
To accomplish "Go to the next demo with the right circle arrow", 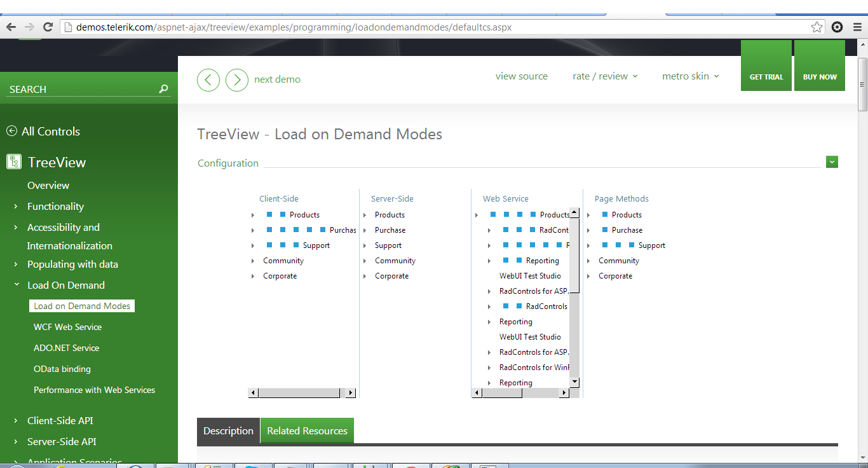I will [x=237, y=79].
